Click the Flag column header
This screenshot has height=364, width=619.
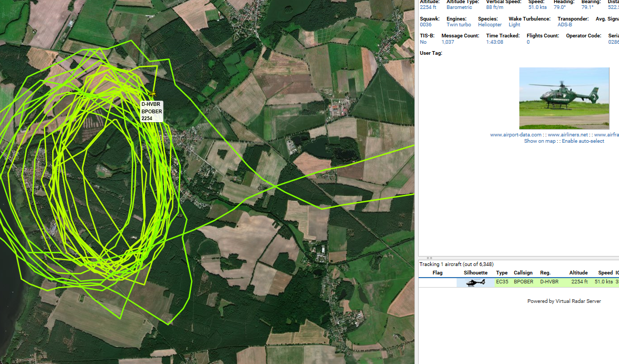pos(437,273)
